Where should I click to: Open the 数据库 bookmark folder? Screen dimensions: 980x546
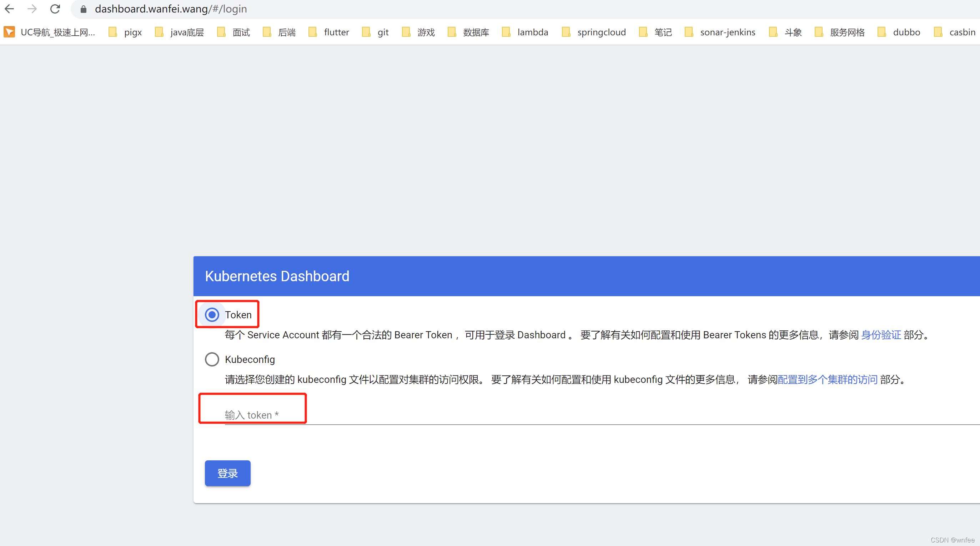[x=468, y=32]
